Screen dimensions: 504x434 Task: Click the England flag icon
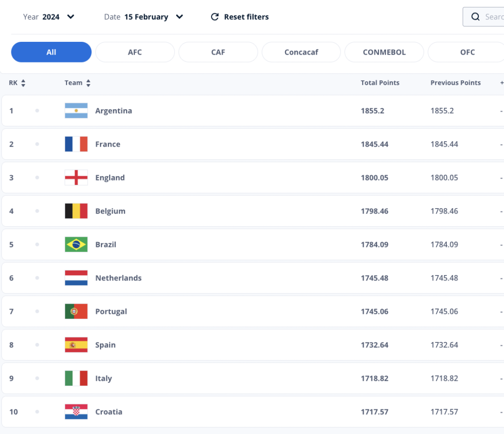pos(76,177)
